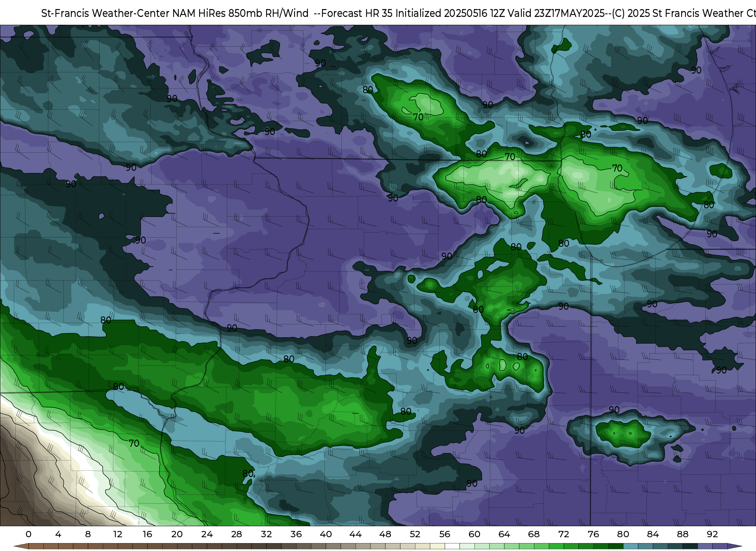
Task: Click the "Forecast HR 35" text
Action: pyautogui.click(x=357, y=13)
